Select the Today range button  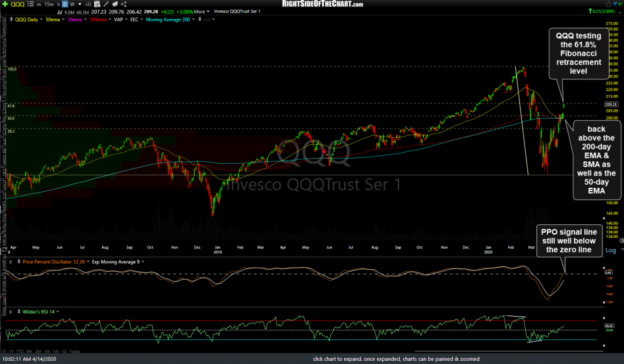click(75, 352)
